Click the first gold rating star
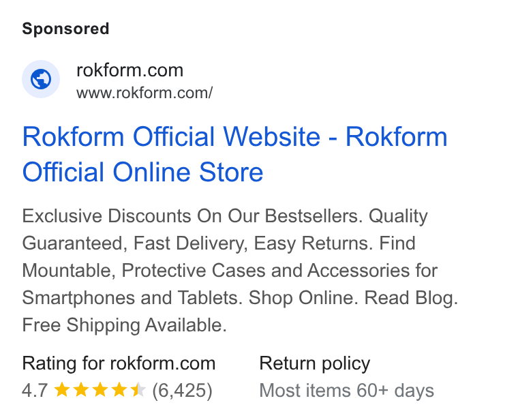Screen dimensions: 518x420 tap(62, 390)
